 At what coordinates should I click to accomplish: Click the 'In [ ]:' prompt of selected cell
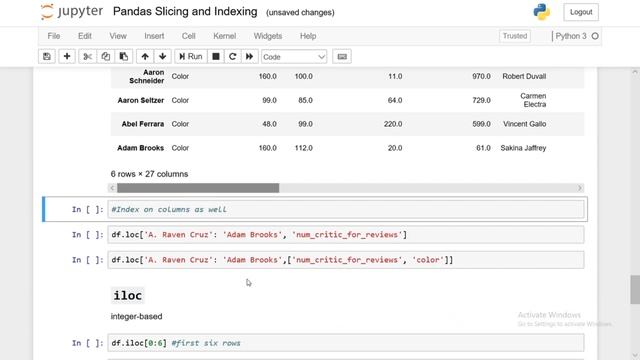point(88,209)
